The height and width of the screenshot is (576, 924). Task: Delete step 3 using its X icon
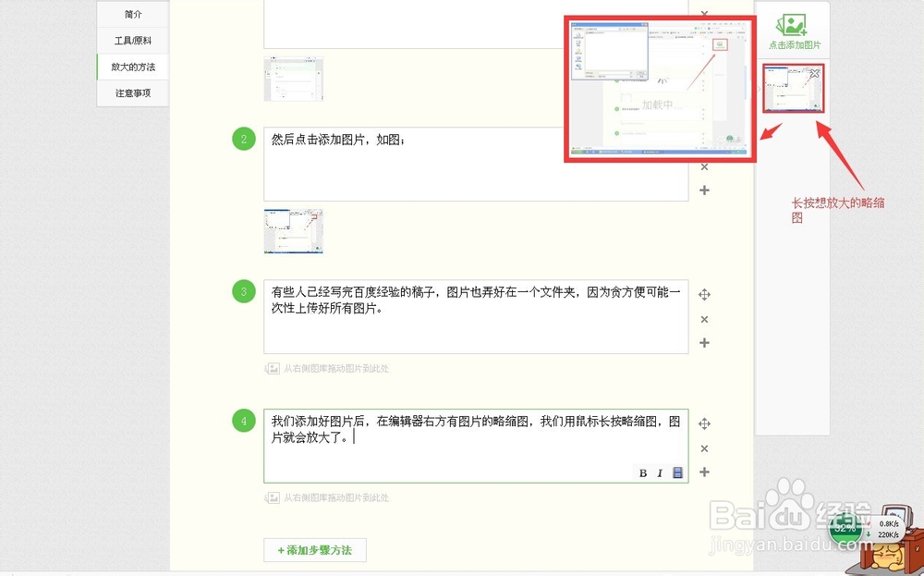pyautogui.click(x=704, y=320)
